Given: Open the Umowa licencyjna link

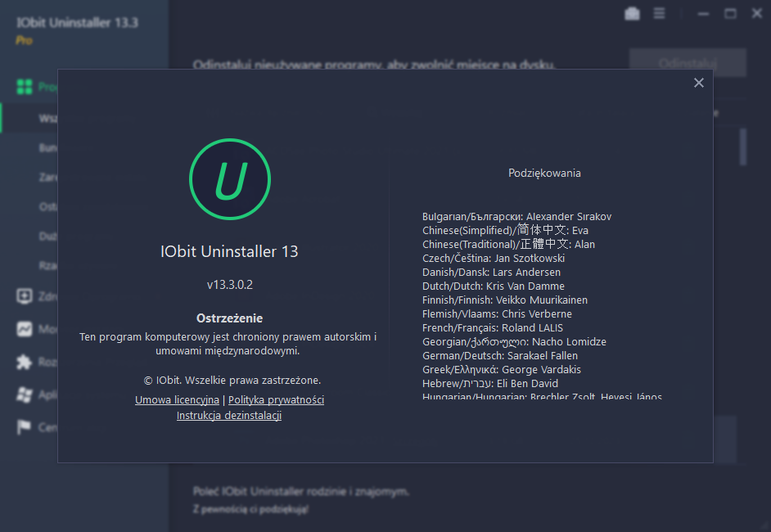Looking at the screenshot, I should (x=177, y=399).
